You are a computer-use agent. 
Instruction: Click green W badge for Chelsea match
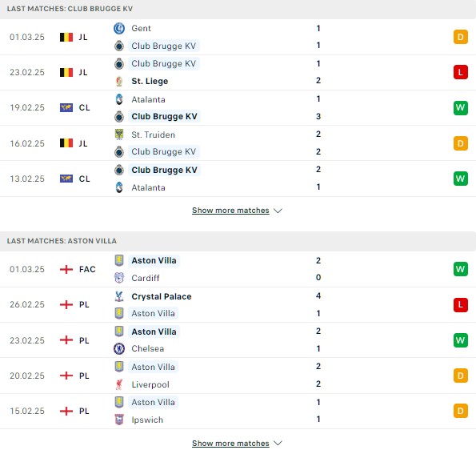pos(460,340)
